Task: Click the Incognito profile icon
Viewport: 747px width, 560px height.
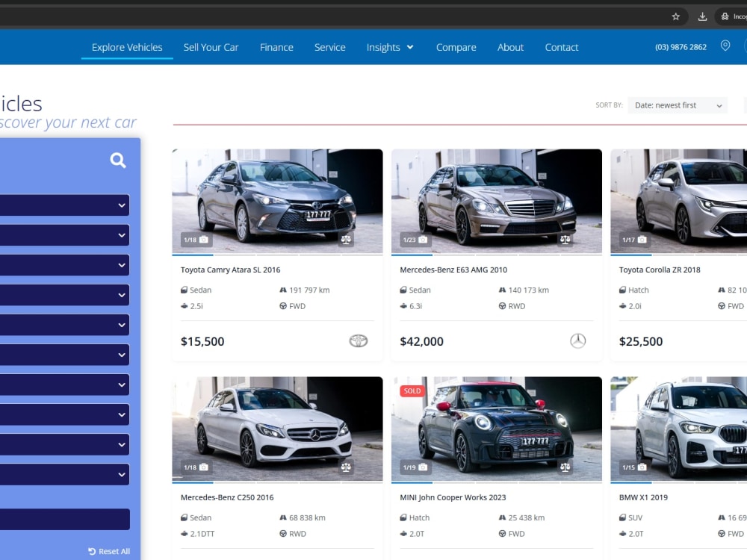Action: (x=725, y=16)
